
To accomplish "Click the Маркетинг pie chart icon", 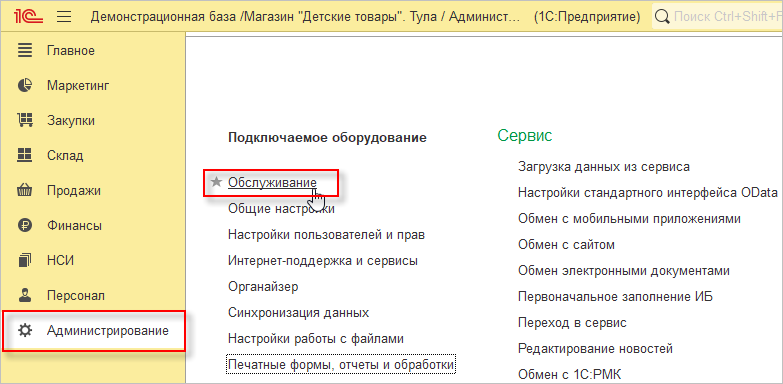I will pos(24,85).
